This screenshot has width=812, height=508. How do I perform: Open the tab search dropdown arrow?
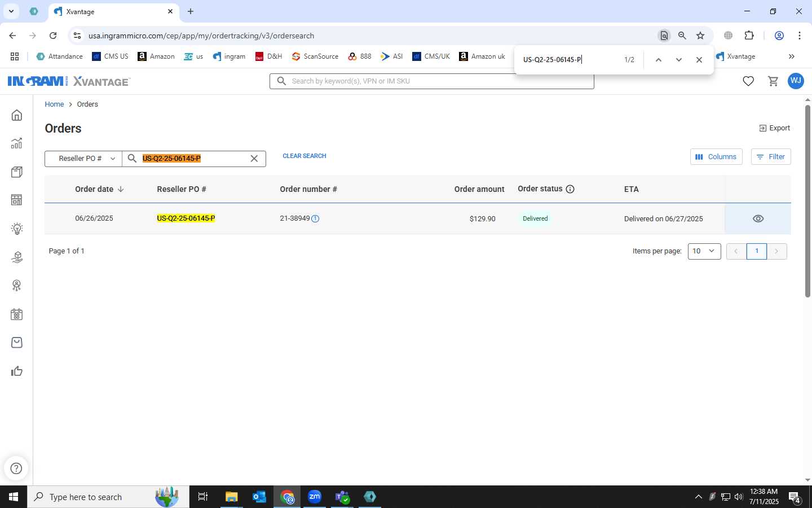tap(11, 11)
